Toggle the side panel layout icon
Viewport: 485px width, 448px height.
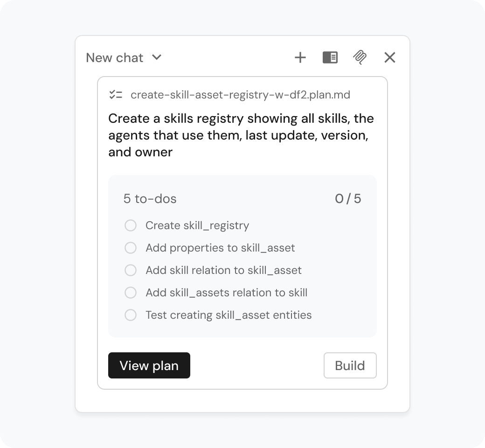pyautogui.click(x=330, y=57)
